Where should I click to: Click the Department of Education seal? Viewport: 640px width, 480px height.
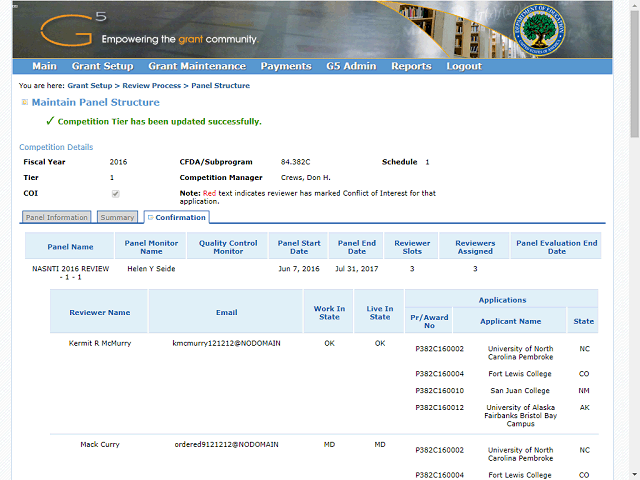point(539,30)
